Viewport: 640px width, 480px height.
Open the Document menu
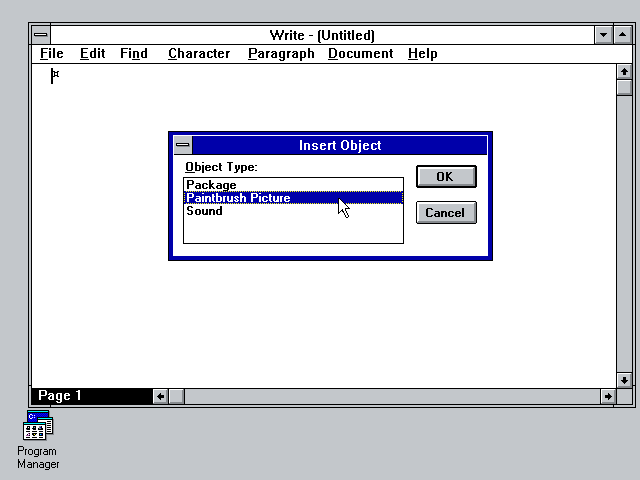(x=361, y=54)
